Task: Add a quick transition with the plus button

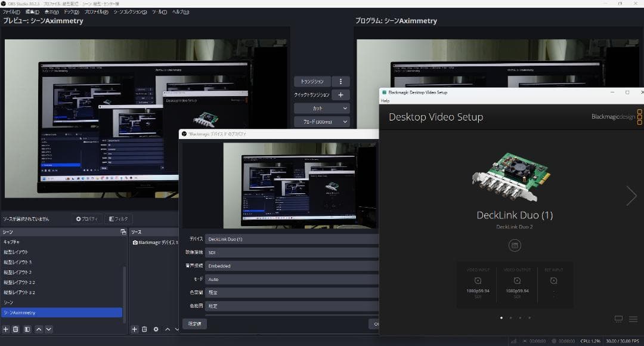Action: [x=340, y=95]
